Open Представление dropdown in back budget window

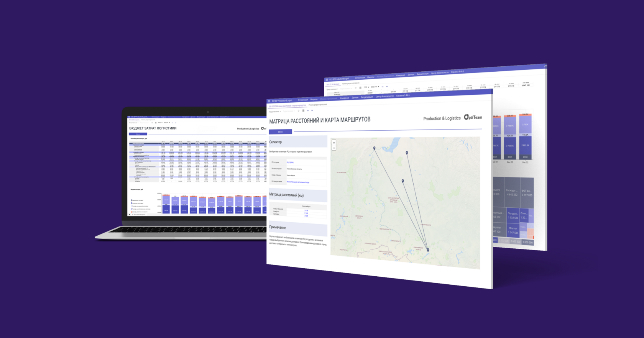point(333,89)
